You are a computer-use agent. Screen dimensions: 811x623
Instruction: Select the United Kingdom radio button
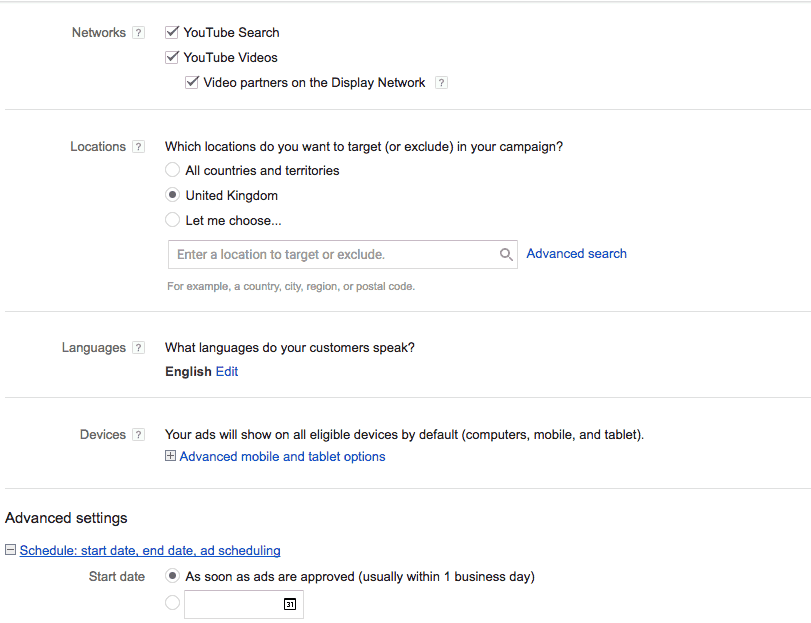(x=172, y=195)
